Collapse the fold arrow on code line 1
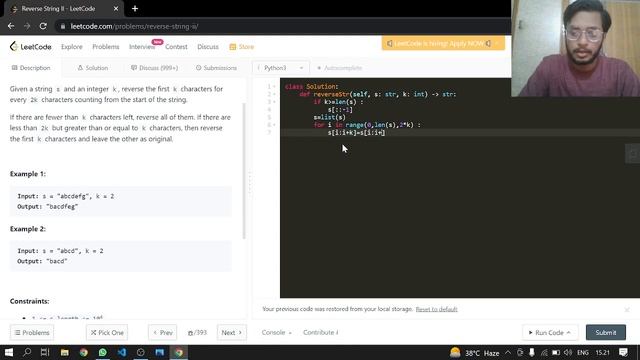Image resolution: width=640 pixels, height=360 pixels. pos(274,87)
